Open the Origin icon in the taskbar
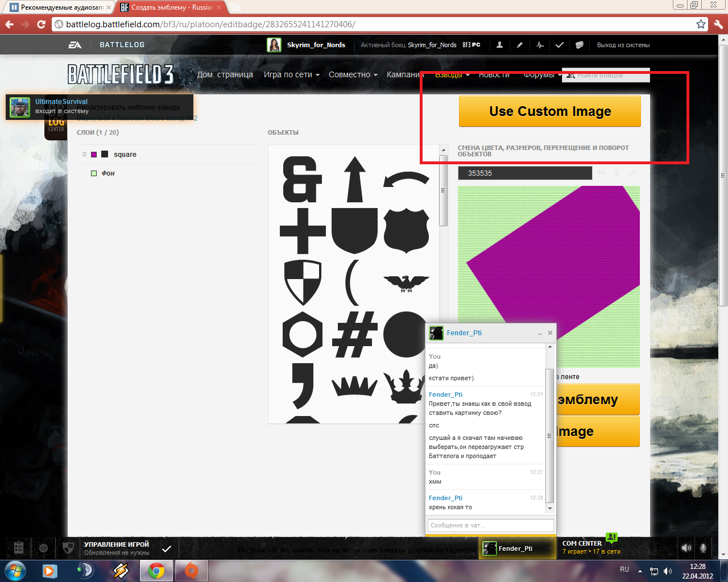This screenshot has height=582, width=728. (x=192, y=570)
